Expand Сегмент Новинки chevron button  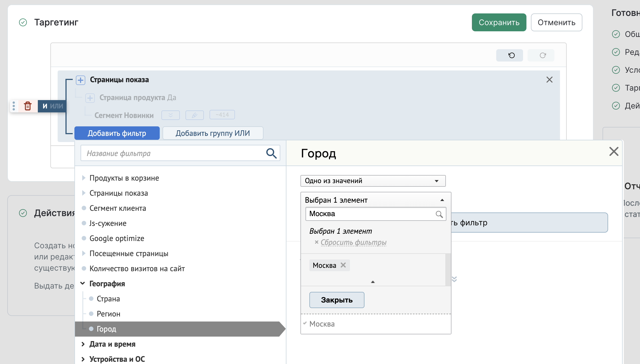[x=171, y=115]
